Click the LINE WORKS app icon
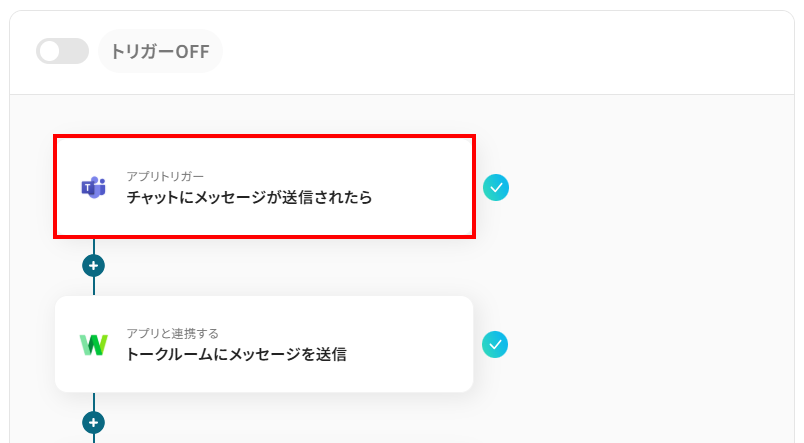The width and height of the screenshot is (804, 443). (x=93, y=344)
